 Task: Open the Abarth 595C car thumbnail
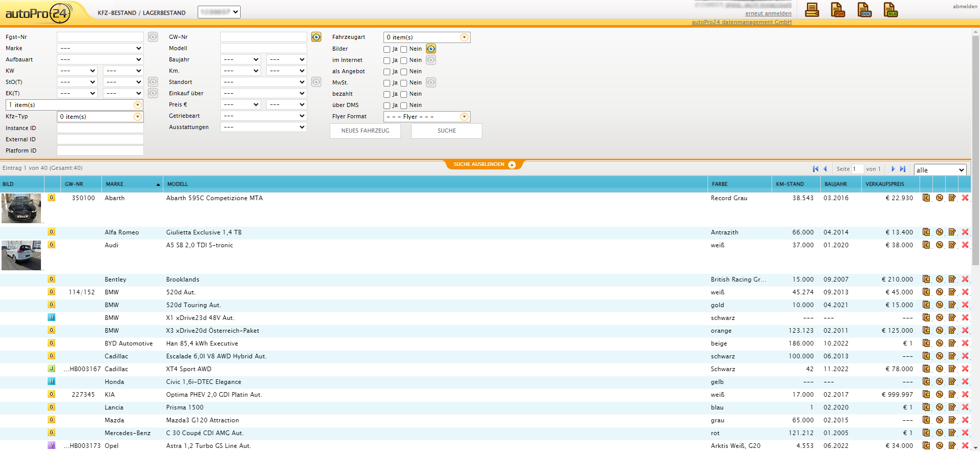coord(21,208)
